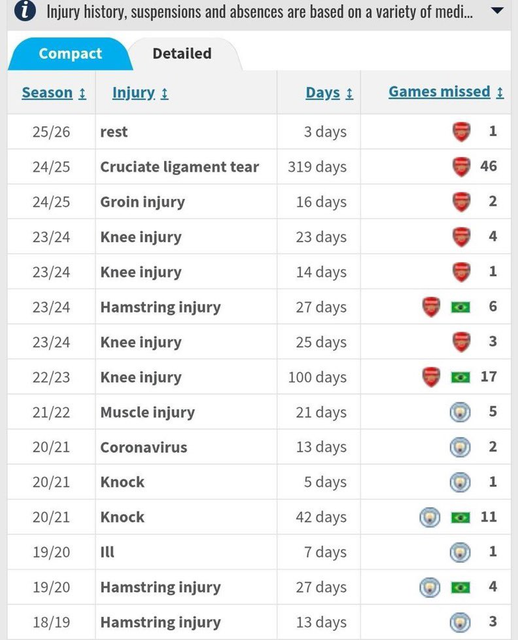Click Manchester City crest in Muscle injury row

pyautogui.click(x=460, y=412)
